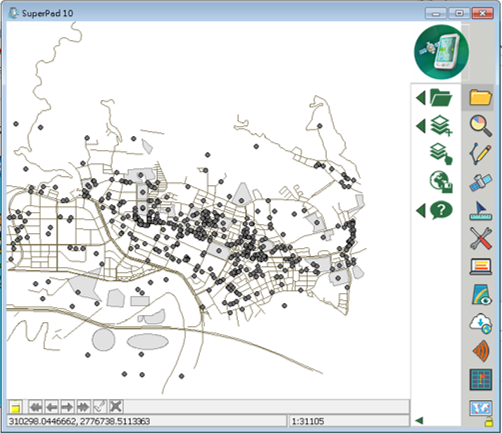Select the magnifier map query tool
The width and height of the screenshot is (502, 433).
coord(480,126)
